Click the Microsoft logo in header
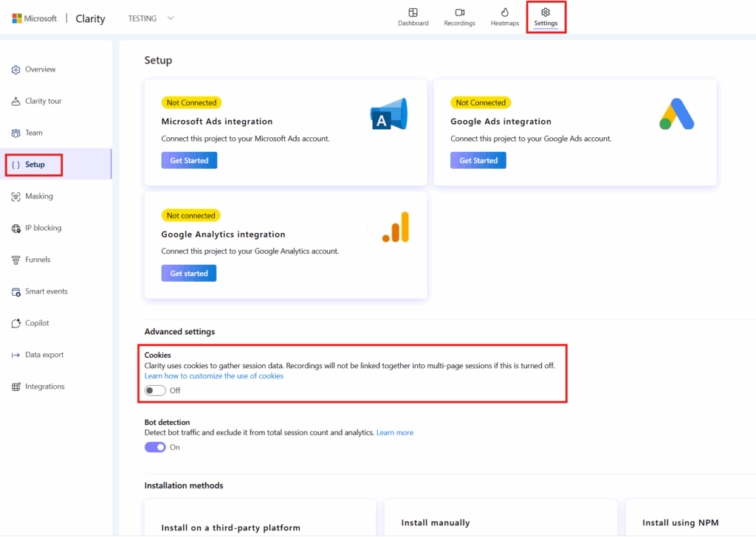This screenshot has width=756, height=537. click(17, 18)
